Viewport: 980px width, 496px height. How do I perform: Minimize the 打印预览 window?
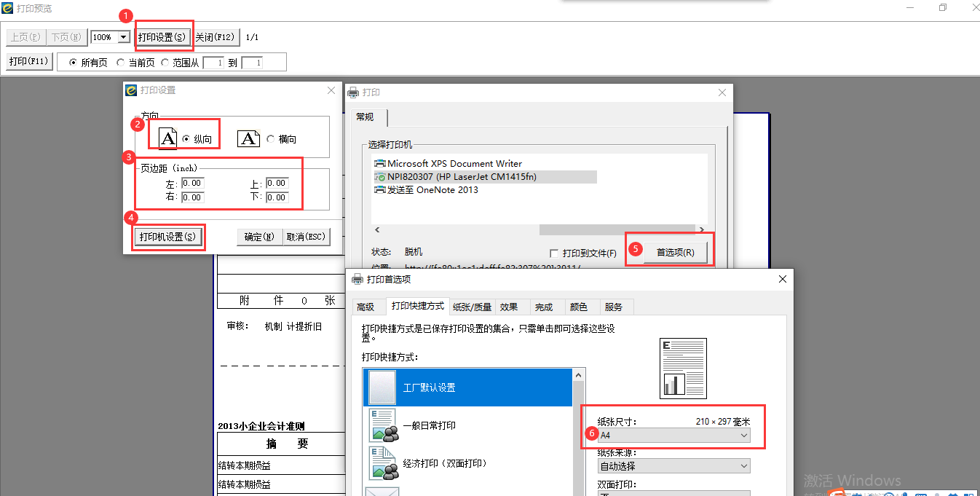pyautogui.click(x=910, y=8)
